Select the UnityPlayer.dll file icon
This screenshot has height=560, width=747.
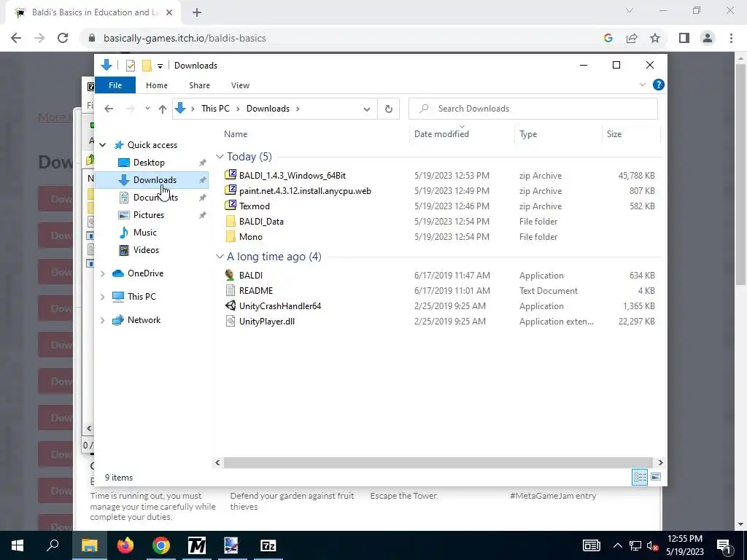click(x=230, y=321)
